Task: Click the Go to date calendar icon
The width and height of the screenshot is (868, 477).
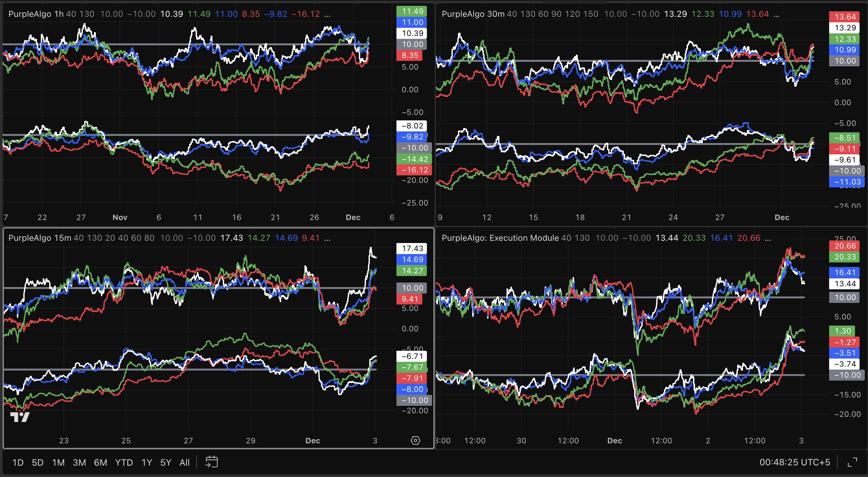Action: (211, 462)
